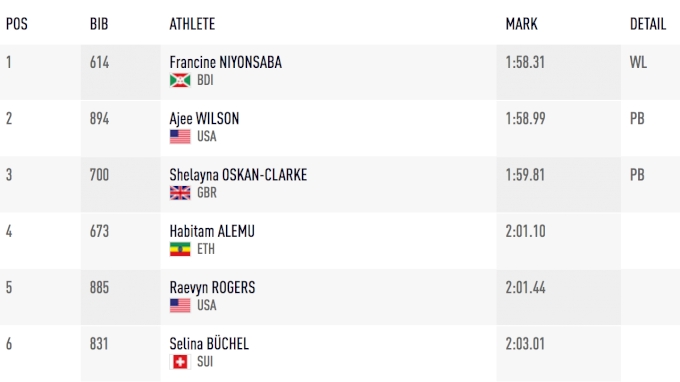Click the USA flag under Raevyn Rogers
Screen dimensions: 680x382
(180, 306)
